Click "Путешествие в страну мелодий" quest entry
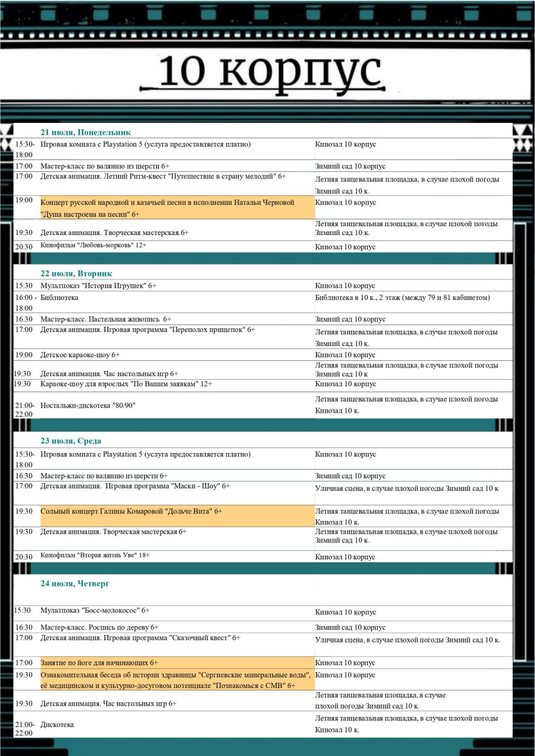The height and width of the screenshot is (756, 535). tap(163, 176)
